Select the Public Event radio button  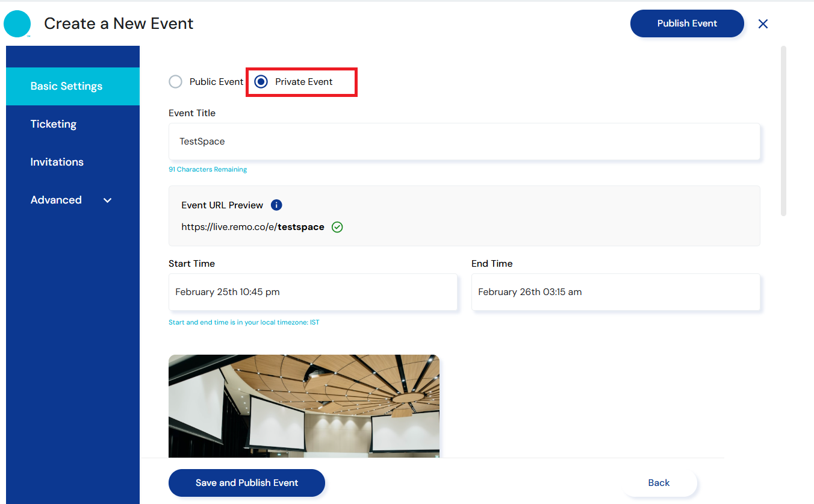point(176,82)
